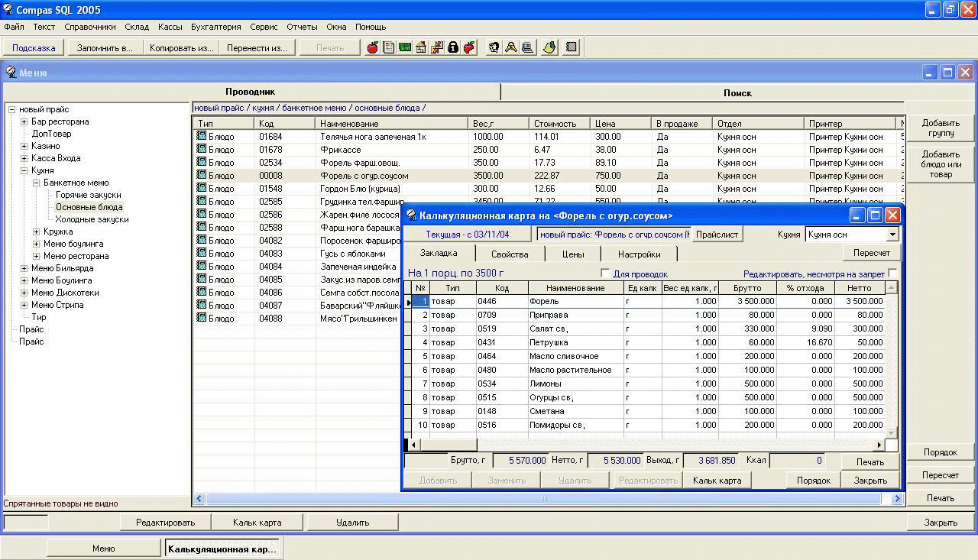Click the Меню window title icon
978x560 pixels.
(x=11, y=73)
